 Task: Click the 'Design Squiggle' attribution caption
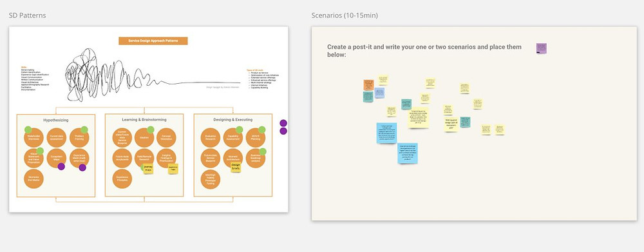pos(223,87)
